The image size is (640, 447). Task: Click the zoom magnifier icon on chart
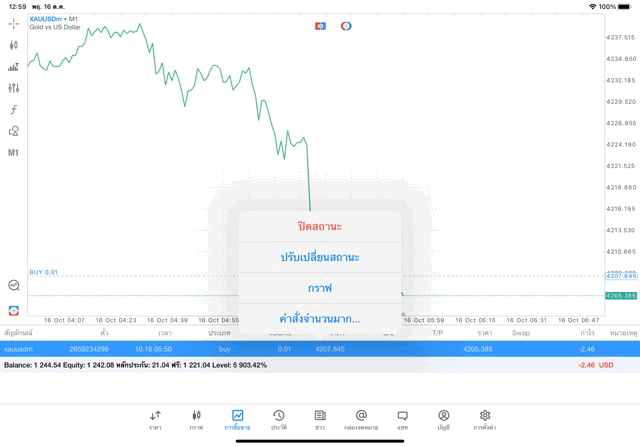click(14, 285)
